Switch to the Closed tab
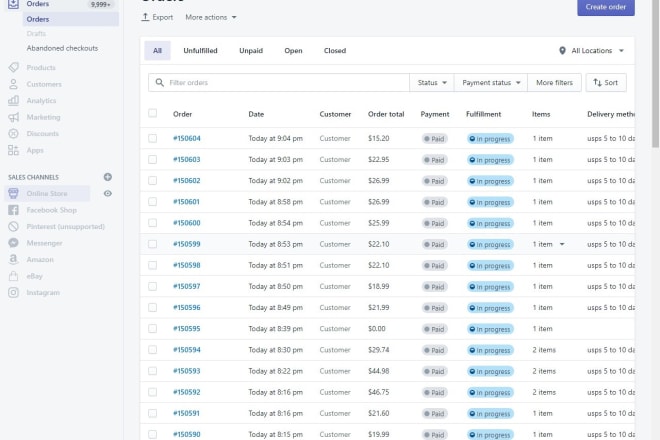 pos(335,51)
